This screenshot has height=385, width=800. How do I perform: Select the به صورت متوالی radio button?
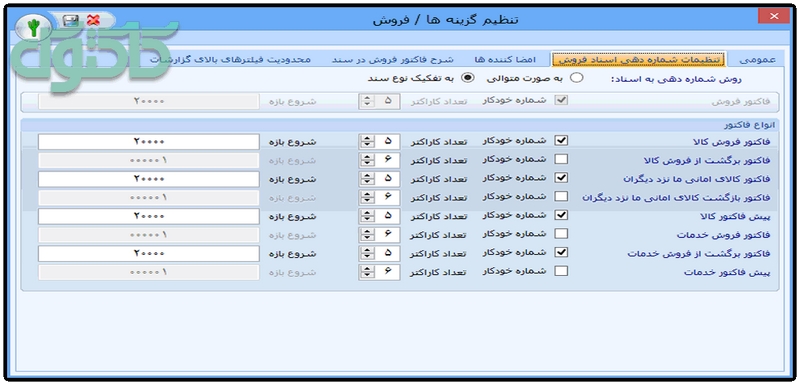click(x=576, y=79)
